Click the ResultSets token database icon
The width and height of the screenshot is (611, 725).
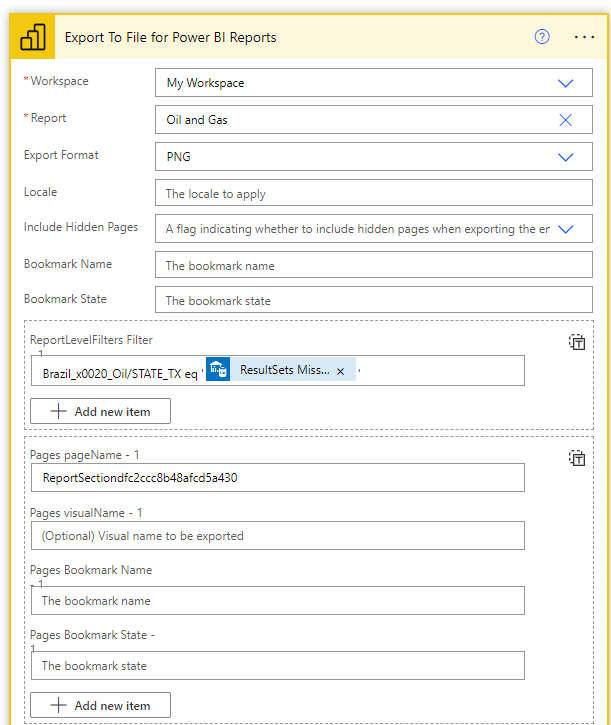pos(218,369)
